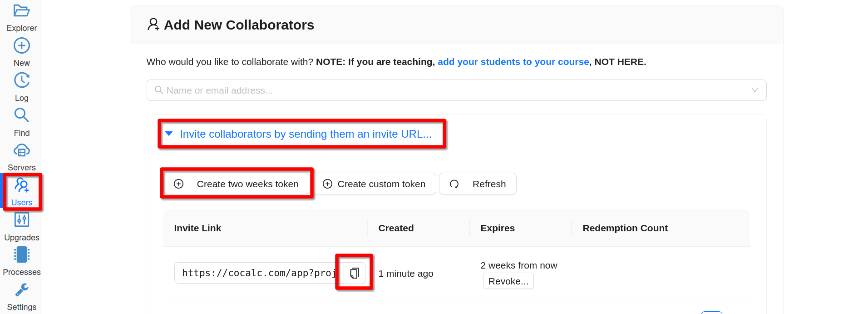868x314 pixels.
Task: Copy the invite link to clipboard
Action: [x=354, y=273]
